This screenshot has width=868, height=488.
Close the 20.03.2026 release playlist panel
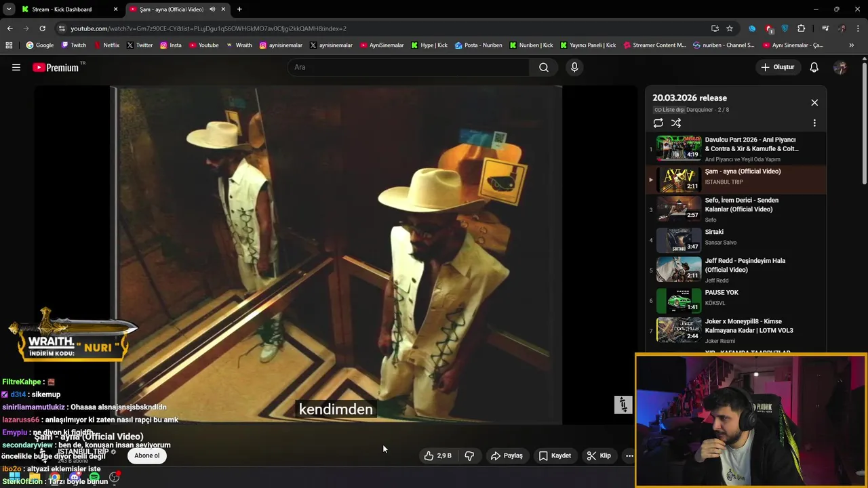(x=814, y=102)
